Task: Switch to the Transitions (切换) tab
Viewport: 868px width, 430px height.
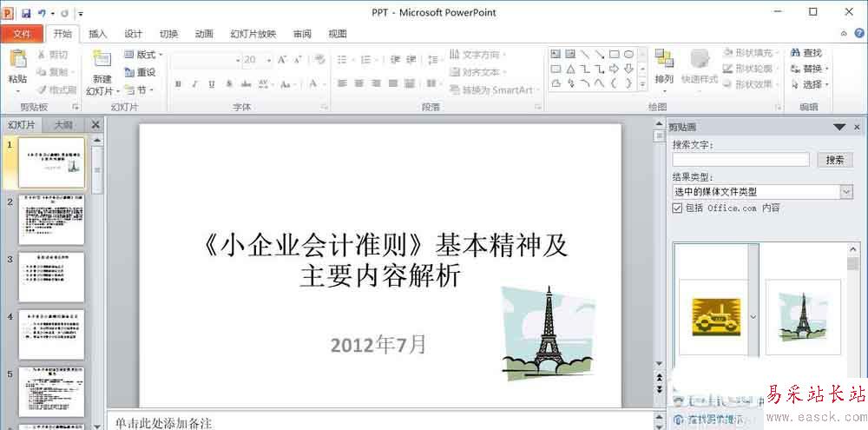Action: pyautogui.click(x=169, y=34)
